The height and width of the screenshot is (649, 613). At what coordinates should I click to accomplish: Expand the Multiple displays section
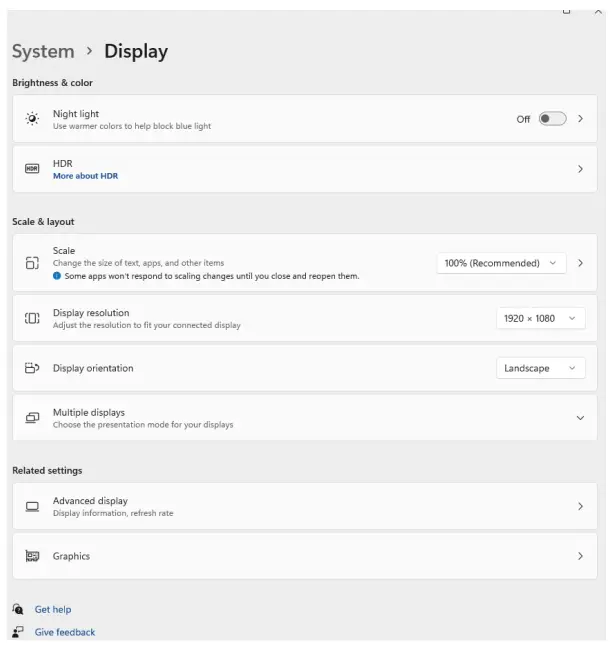point(580,418)
